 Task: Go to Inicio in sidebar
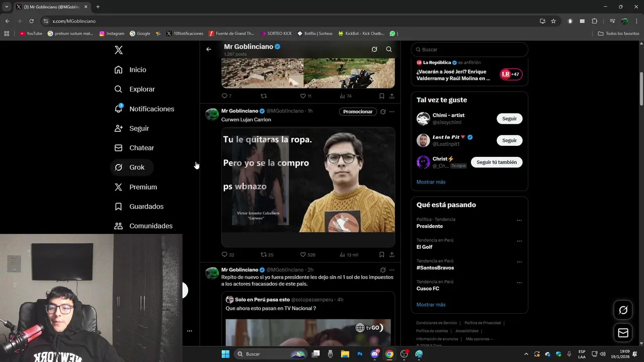pyautogui.click(x=130, y=70)
